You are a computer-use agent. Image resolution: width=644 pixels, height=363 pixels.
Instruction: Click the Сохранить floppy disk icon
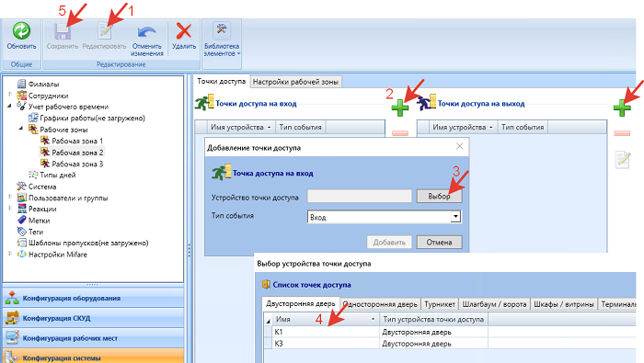click(x=63, y=31)
